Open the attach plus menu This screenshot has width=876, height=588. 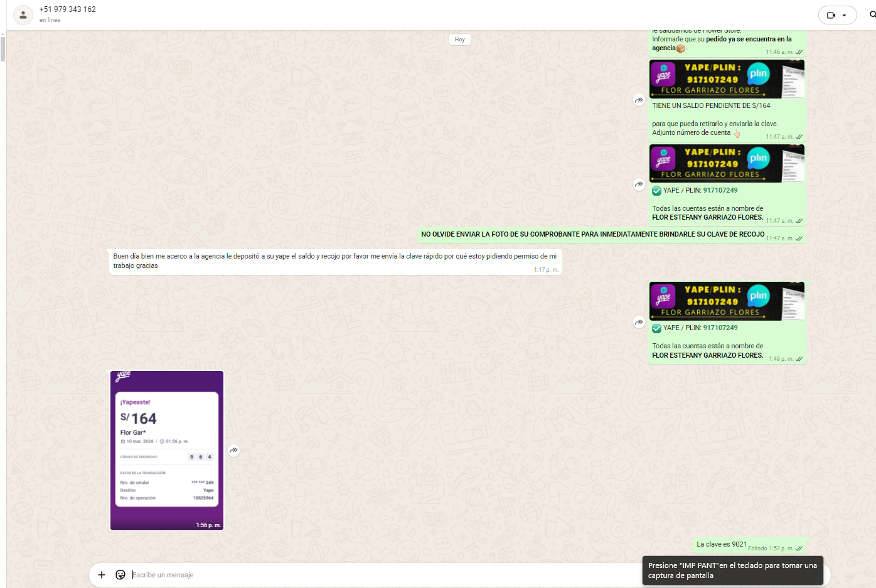[x=102, y=575]
